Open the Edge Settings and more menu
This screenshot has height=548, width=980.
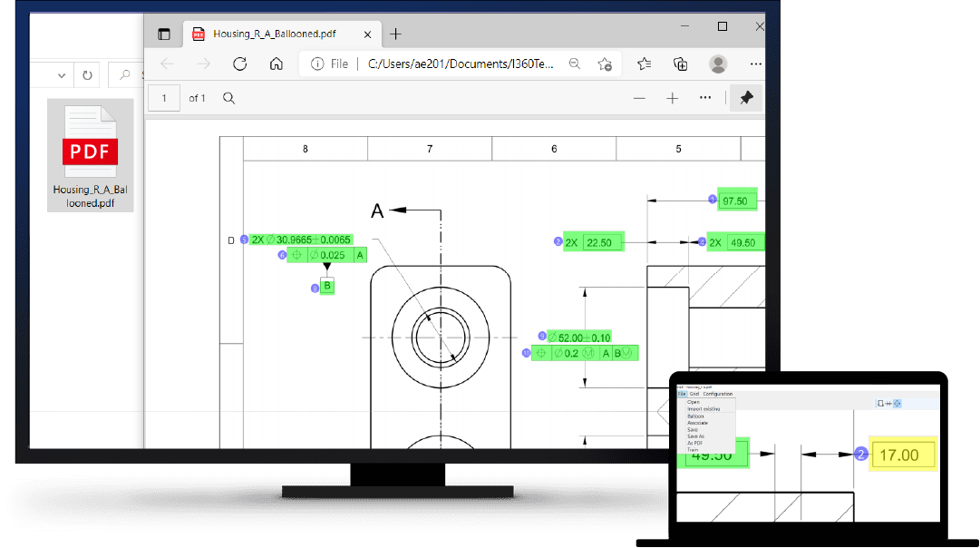[755, 64]
